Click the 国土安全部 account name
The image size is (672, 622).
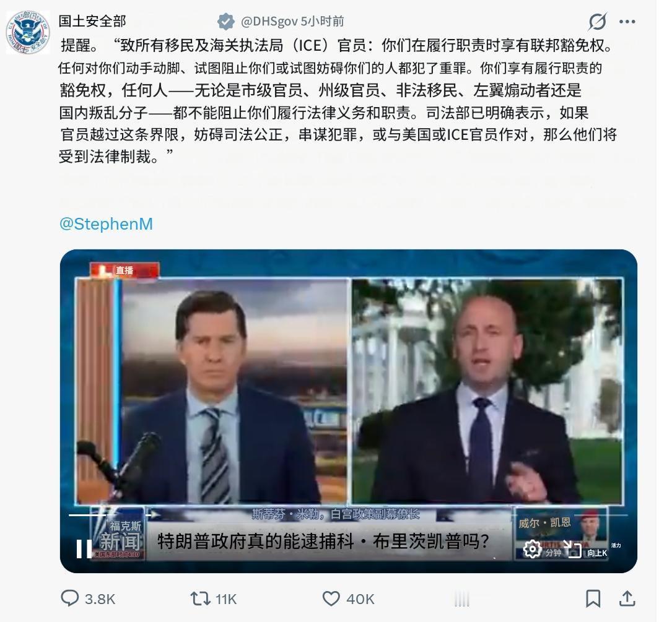[x=92, y=21]
